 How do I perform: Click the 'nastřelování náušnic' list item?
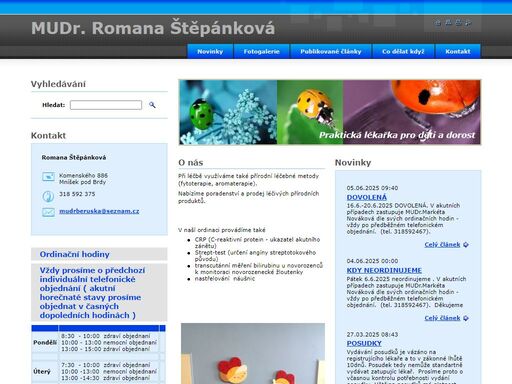225,279
